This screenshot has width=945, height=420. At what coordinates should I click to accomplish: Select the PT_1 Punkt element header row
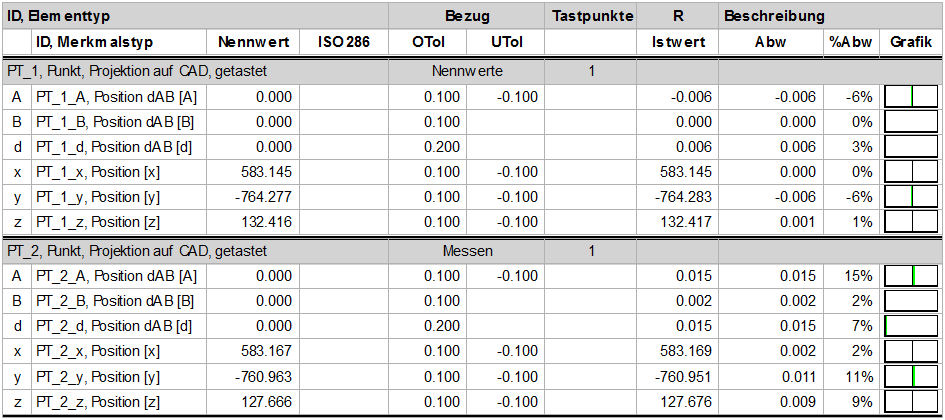pyautogui.click(x=472, y=71)
